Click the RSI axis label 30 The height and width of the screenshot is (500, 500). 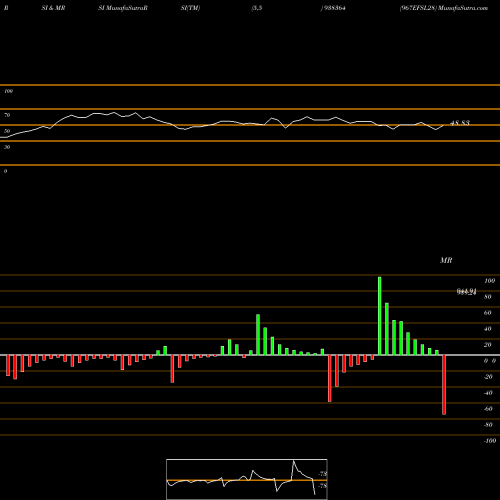(x=7, y=147)
